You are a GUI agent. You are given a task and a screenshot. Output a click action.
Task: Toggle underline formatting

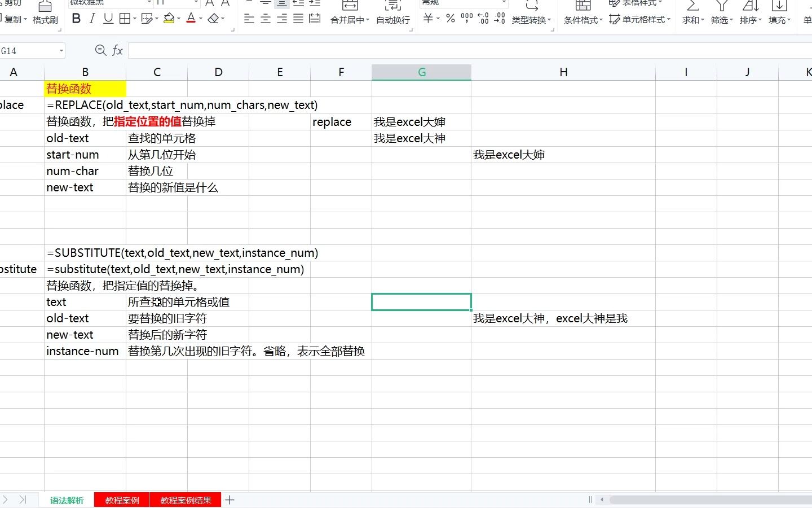[107, 18]
